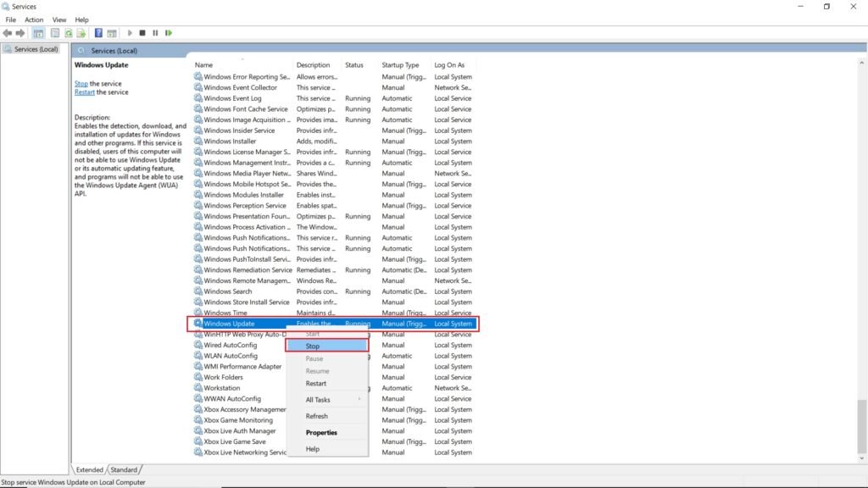
Task: Click the Stop Service square icon
Action: (142, 33)
